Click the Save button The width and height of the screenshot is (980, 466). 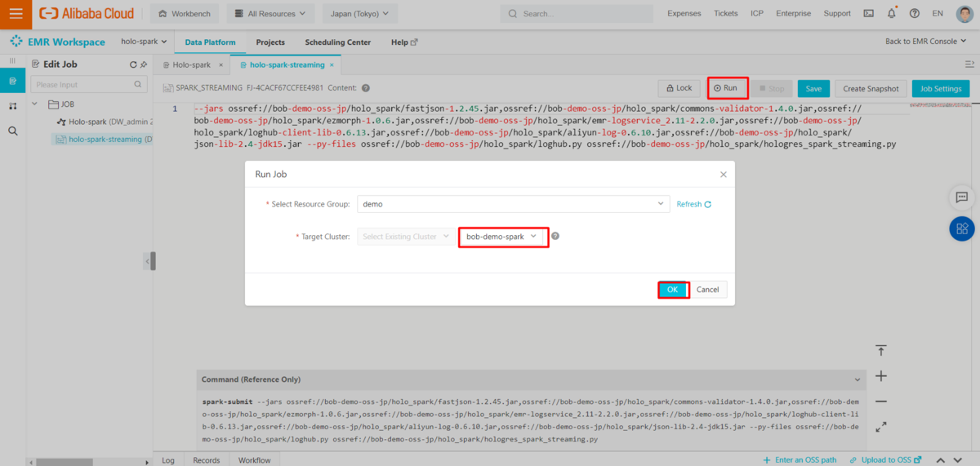pyautogui.click(x=813, y=88)
